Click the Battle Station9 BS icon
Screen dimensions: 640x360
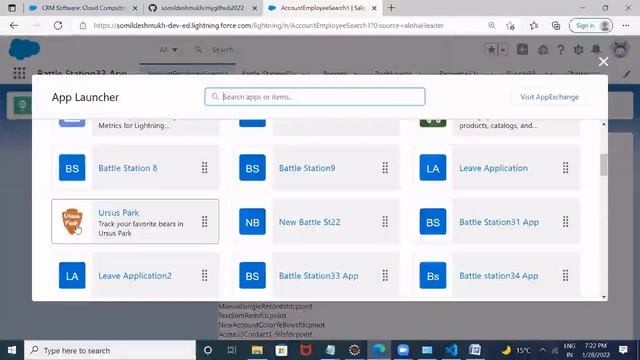(252, 167)
